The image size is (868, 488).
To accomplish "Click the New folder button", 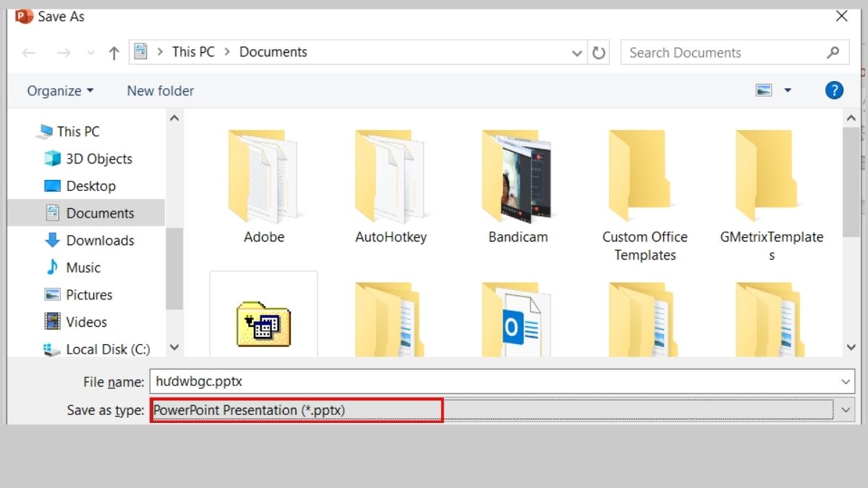I will coord(160,90).
